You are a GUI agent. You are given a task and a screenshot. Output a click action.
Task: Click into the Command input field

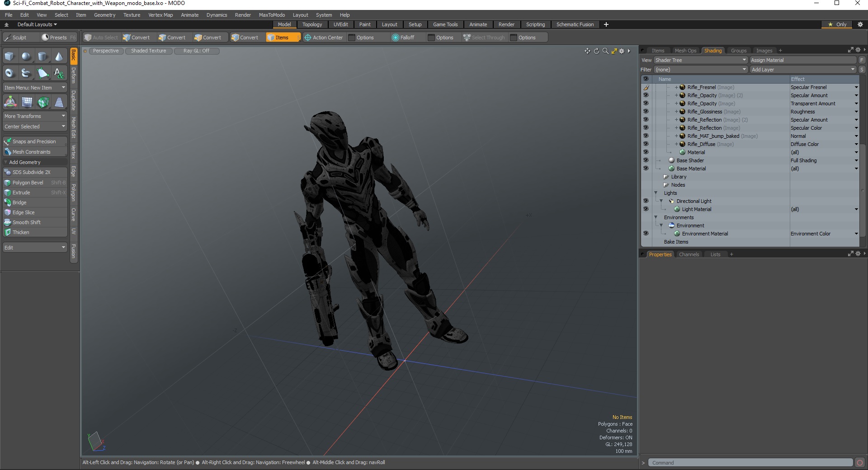tap(750, 463)
